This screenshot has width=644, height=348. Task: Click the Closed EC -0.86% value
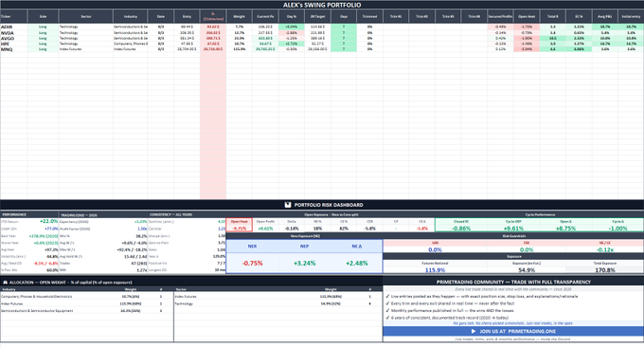pos(461,229)
